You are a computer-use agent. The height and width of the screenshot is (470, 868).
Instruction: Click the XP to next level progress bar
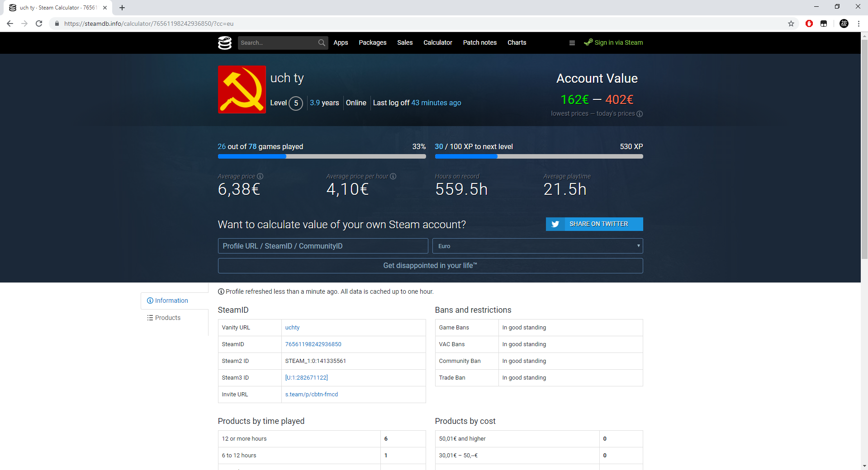click(539, 156)
